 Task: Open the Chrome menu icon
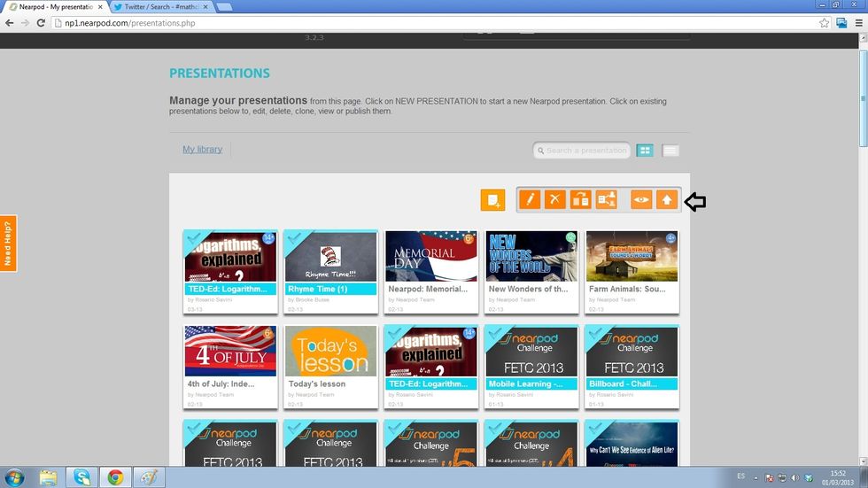(858, 23)
